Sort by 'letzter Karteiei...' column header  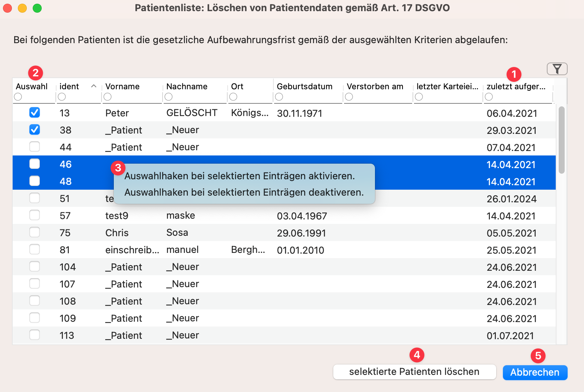(447, 86)
